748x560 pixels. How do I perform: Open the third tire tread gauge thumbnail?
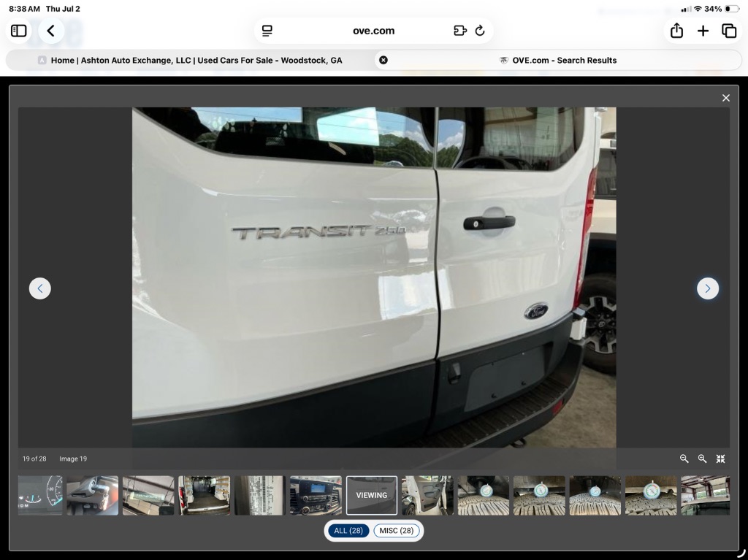click(595, 495)
